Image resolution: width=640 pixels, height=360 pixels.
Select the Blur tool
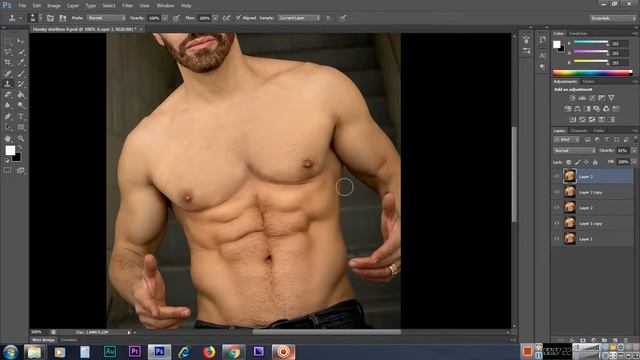[8, 105]
